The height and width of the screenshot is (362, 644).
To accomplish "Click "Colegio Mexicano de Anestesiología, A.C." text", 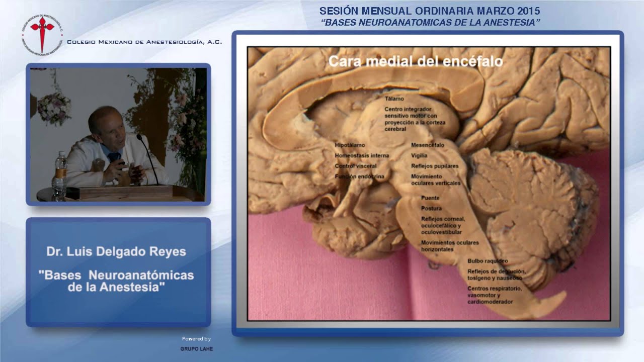I will (x=144, y=42).
